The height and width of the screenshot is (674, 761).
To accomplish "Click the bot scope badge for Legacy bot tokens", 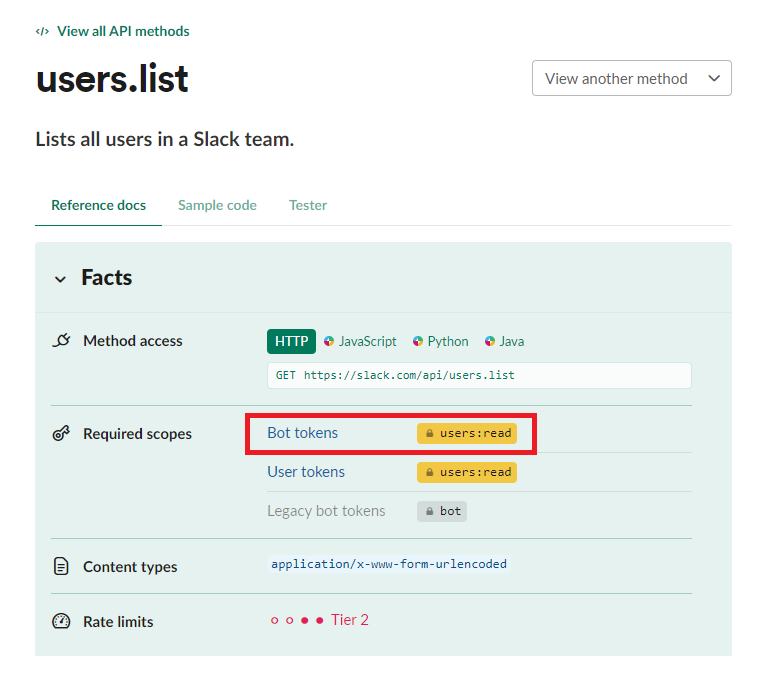I will 442,511.
